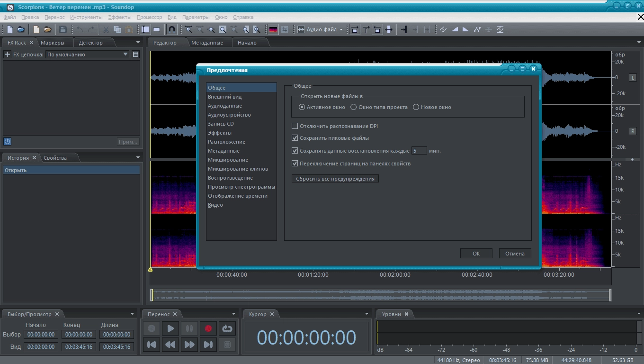This screenshot has height=364, width=644.
Task: Click the open project folder icon
Action: [48, 29]
